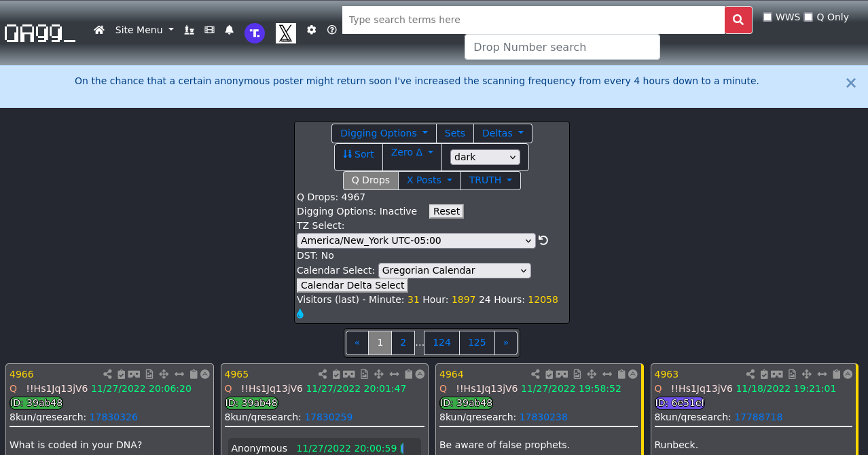Expand the Site Menu dropdown
This screenshot has height=455, width=868.
tap(144, 30)
